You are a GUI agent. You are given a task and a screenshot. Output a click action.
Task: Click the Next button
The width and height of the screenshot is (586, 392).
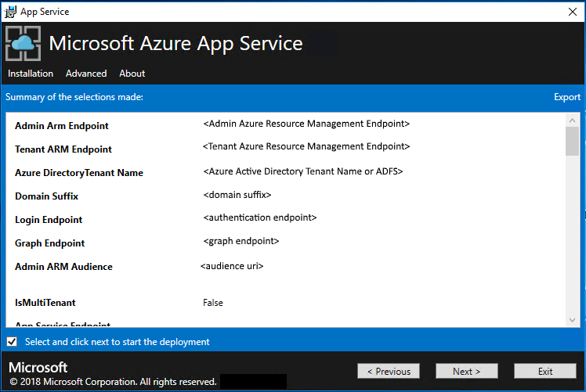pyautogui.click(x=467, y=371)
